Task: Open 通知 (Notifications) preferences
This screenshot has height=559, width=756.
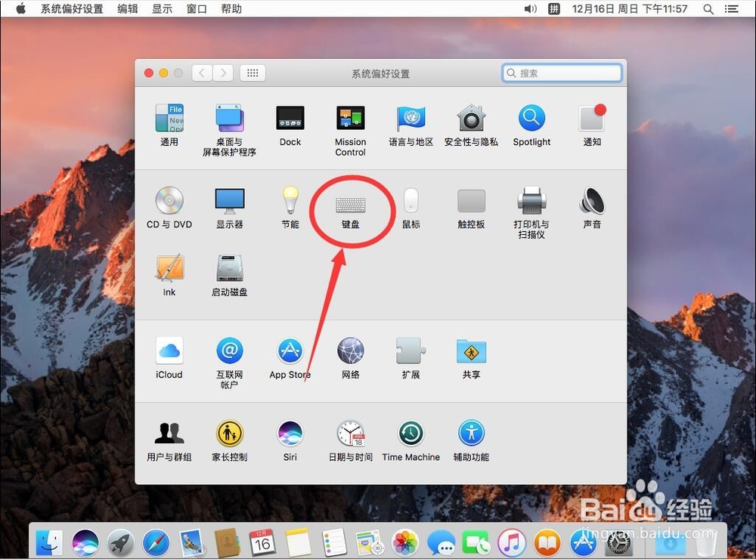Action: pos(592,125)
